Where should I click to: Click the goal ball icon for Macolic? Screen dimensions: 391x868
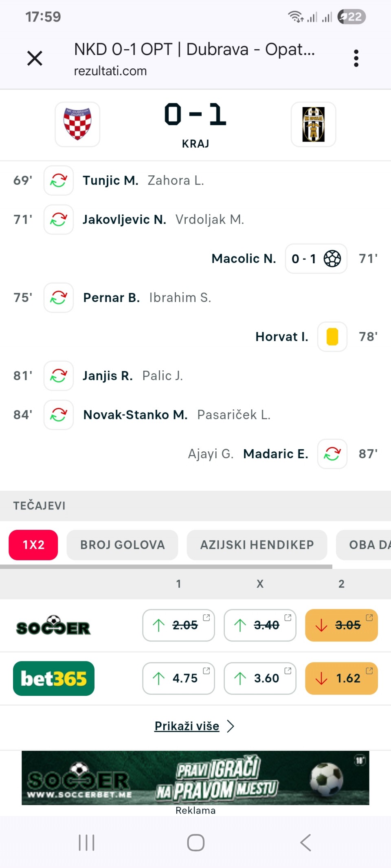click(x=332, y=258)
